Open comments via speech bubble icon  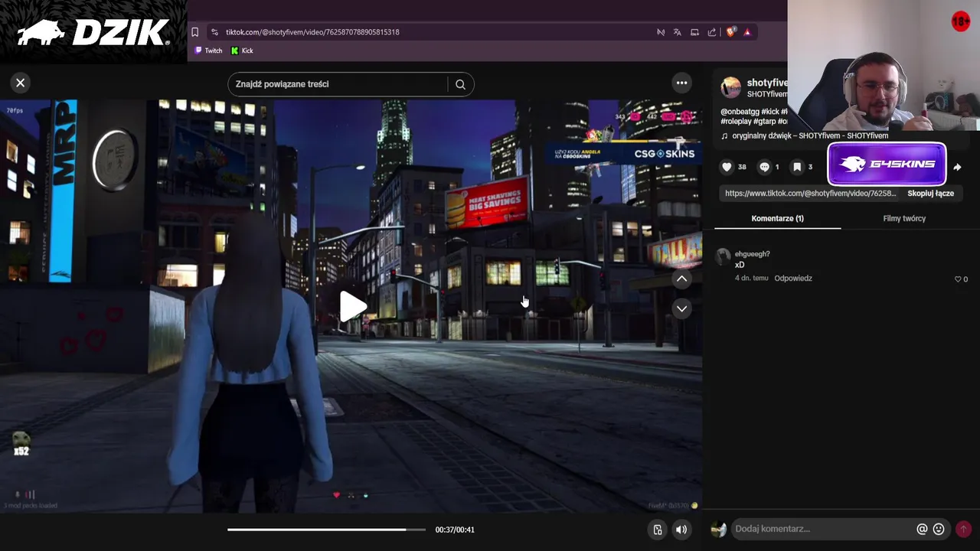click(x=764, y=167)
